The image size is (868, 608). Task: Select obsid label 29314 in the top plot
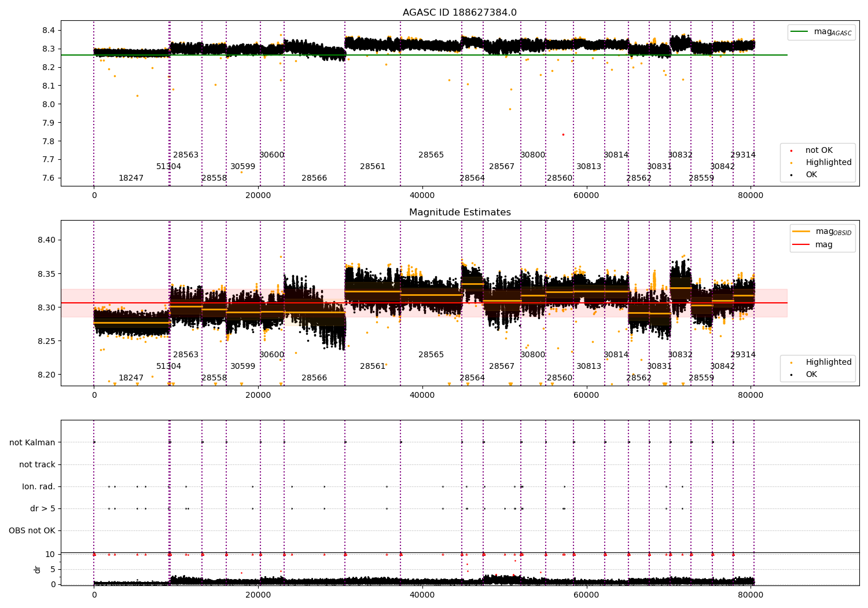(x=743, y=155)
